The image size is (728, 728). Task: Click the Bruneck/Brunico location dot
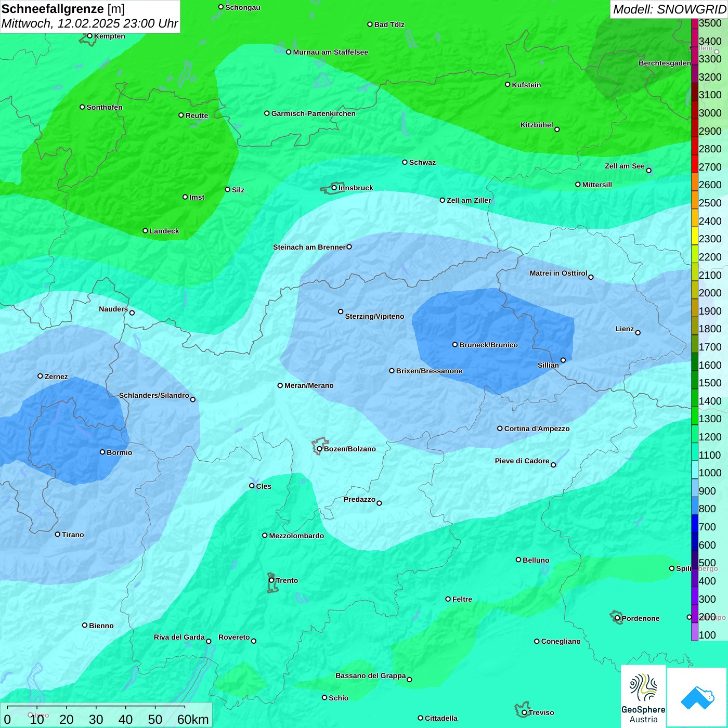point(455,344)
